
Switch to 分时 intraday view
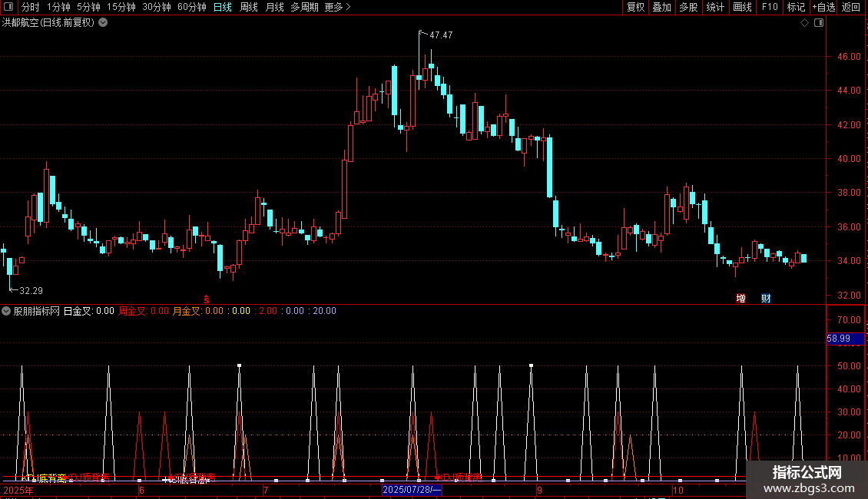[x=31, y=7]
